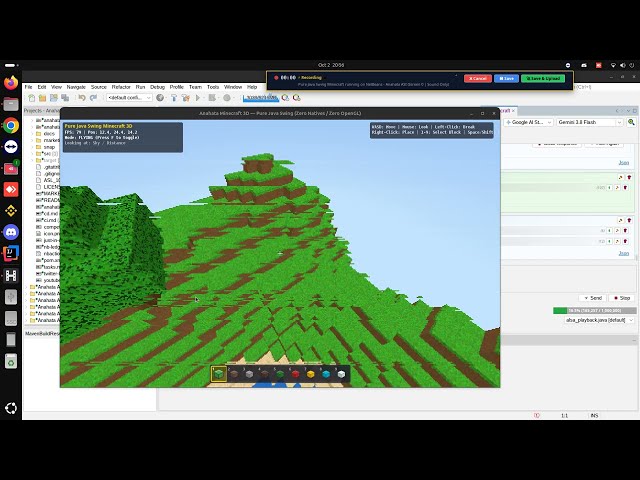Click the volume icon in system tray
The width and height of the screenshot is (640, 480).
[x=622, y=65]
